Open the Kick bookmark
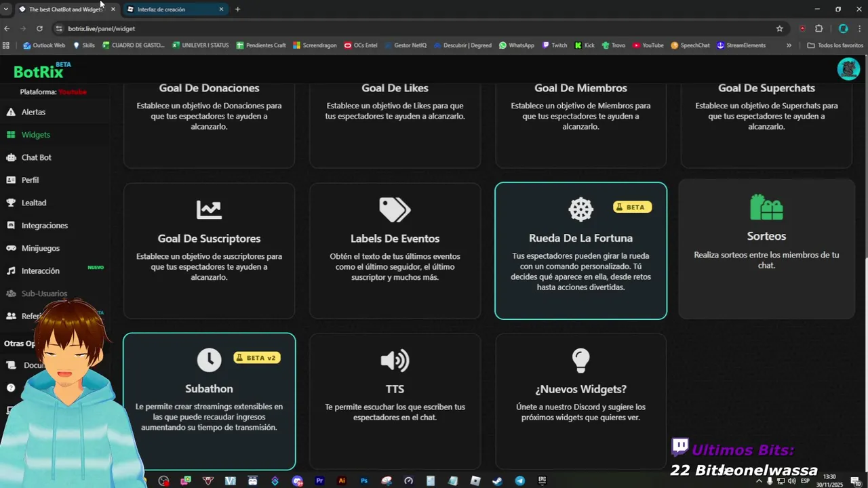Screen dimensions: 868x488 click(x=585, y=45)
